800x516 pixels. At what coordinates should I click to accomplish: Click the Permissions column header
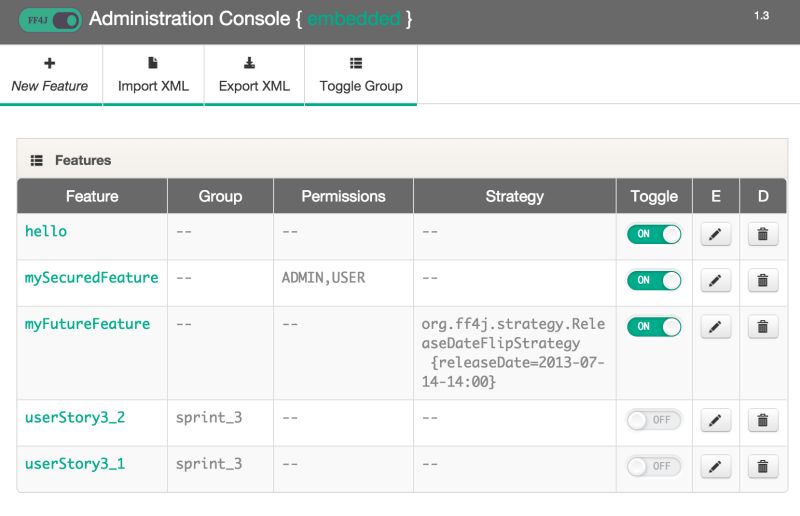click(343, 196)
